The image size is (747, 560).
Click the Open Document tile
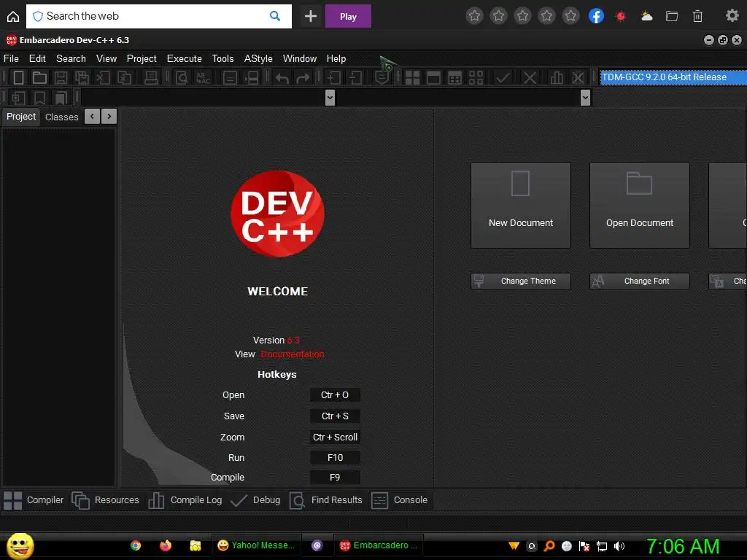point(639,205)
